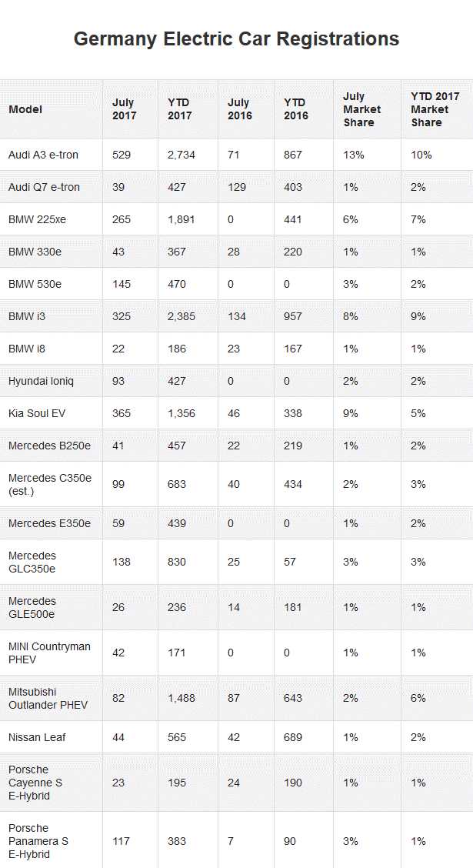Select the 13% July market share cell
Viewport: 473px width, 868px height.
(x=354, y=155)
